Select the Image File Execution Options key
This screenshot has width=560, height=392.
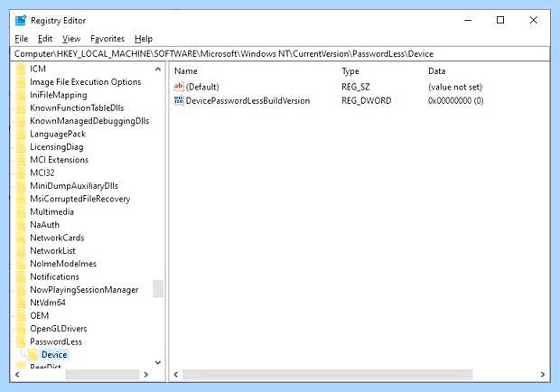point(86,82)
